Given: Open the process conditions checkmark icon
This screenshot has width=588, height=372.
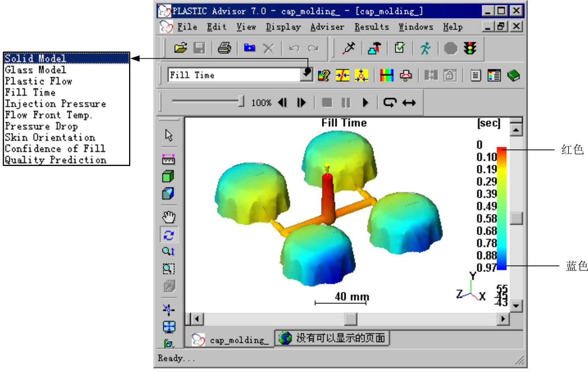Looking at the screenshot, I should 400,48.
